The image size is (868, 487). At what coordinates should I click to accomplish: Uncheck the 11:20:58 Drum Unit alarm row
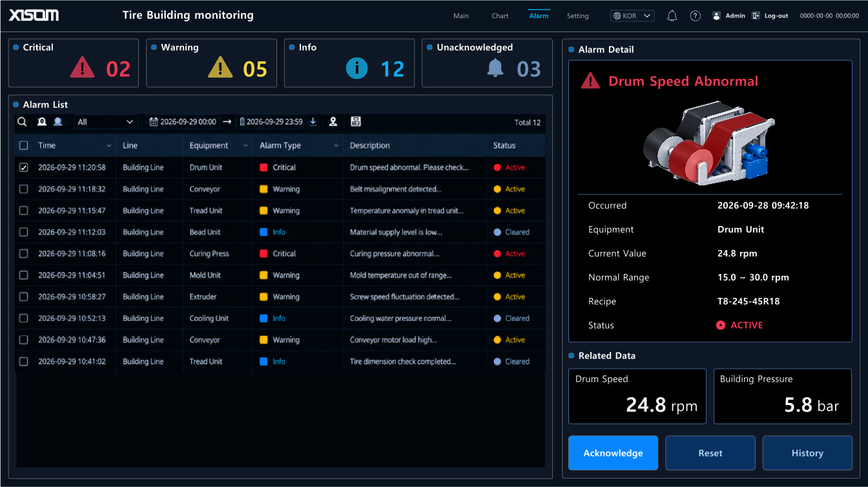24,167
